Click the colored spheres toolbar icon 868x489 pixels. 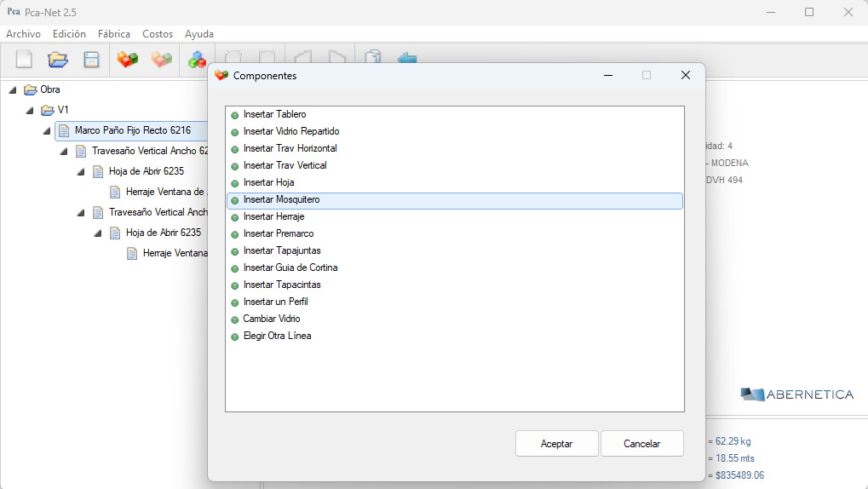tap(197, 60)
